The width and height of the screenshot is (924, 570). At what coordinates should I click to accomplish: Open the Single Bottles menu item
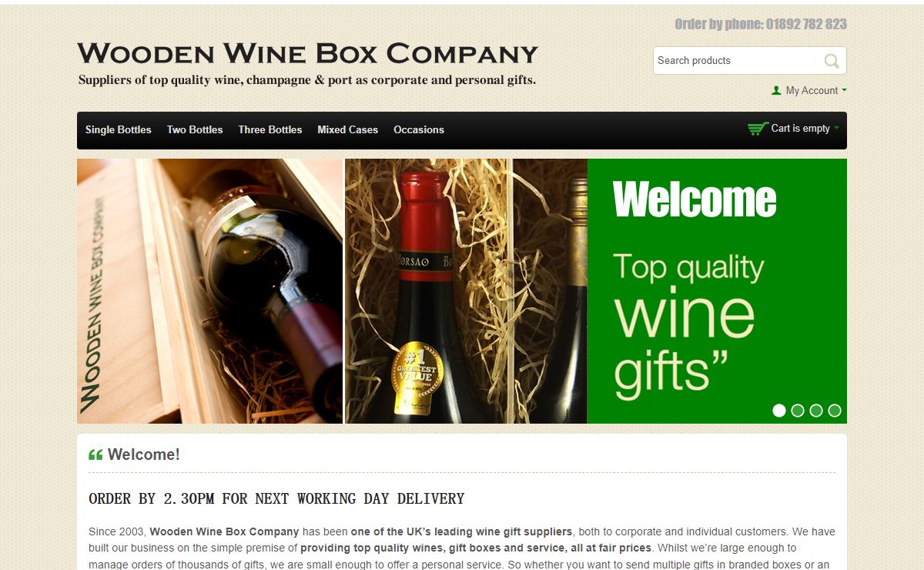point(119,129)
